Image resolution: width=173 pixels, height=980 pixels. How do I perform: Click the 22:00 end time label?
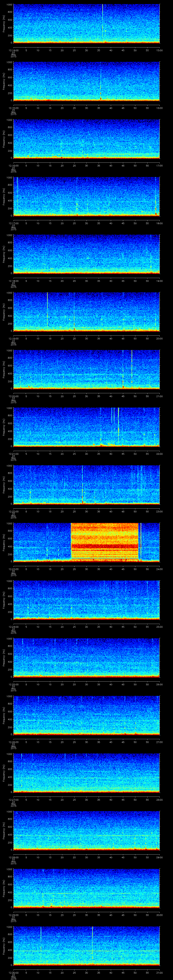coord(159,454)
